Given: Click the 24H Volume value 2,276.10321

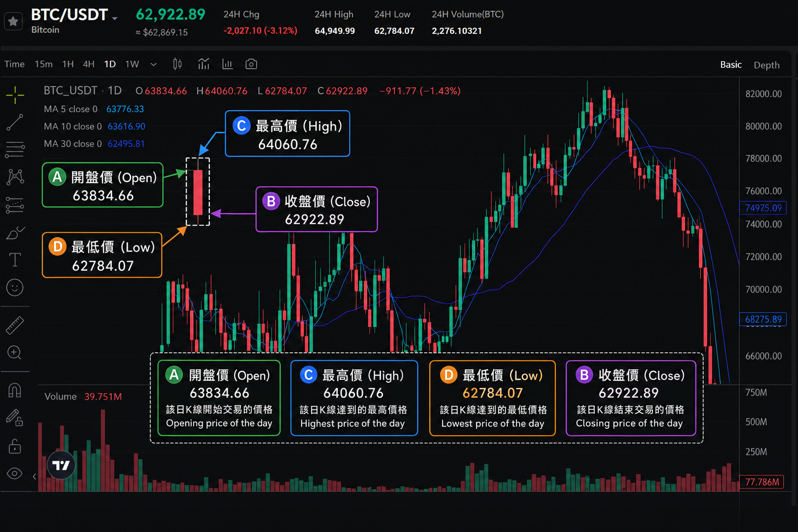Looking at the screenshot, I should [457, 31].
